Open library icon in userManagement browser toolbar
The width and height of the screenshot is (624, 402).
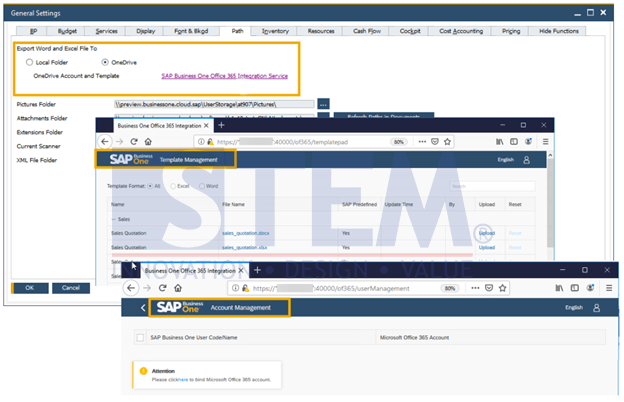pyautogui.click(x=559, y=288)
